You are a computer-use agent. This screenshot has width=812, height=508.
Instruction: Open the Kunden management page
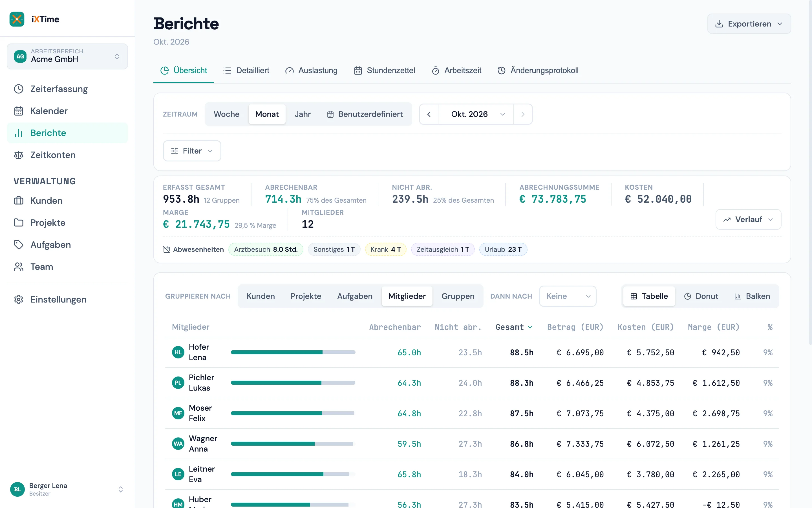(x=67, y=201)
